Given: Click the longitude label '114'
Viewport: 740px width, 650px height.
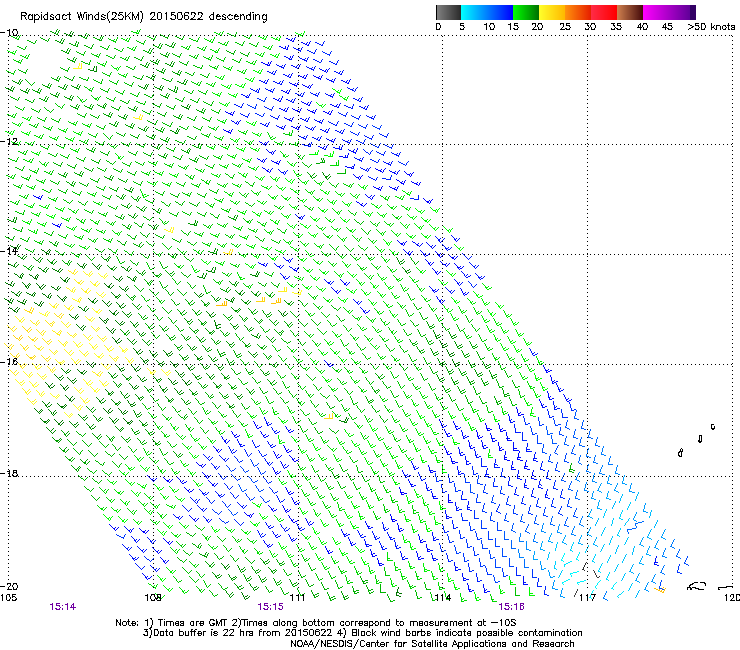Looking at the screenshot, I should 443,598.
